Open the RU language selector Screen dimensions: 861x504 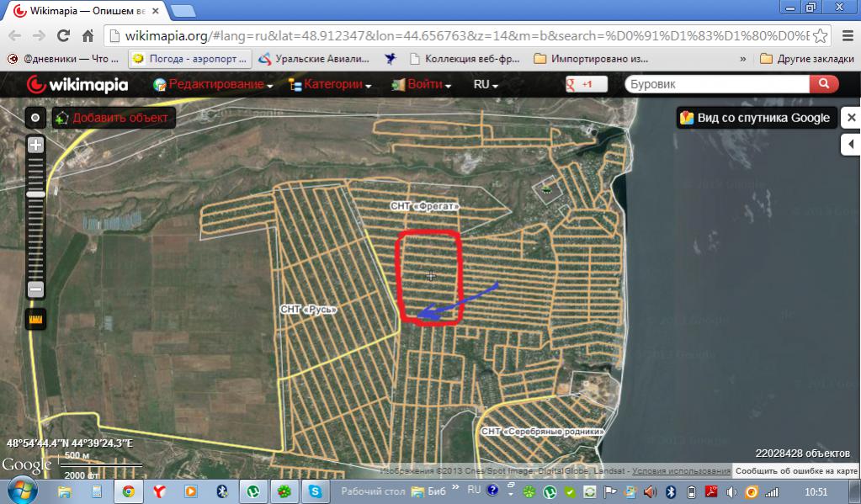click(x=486, y=84)
